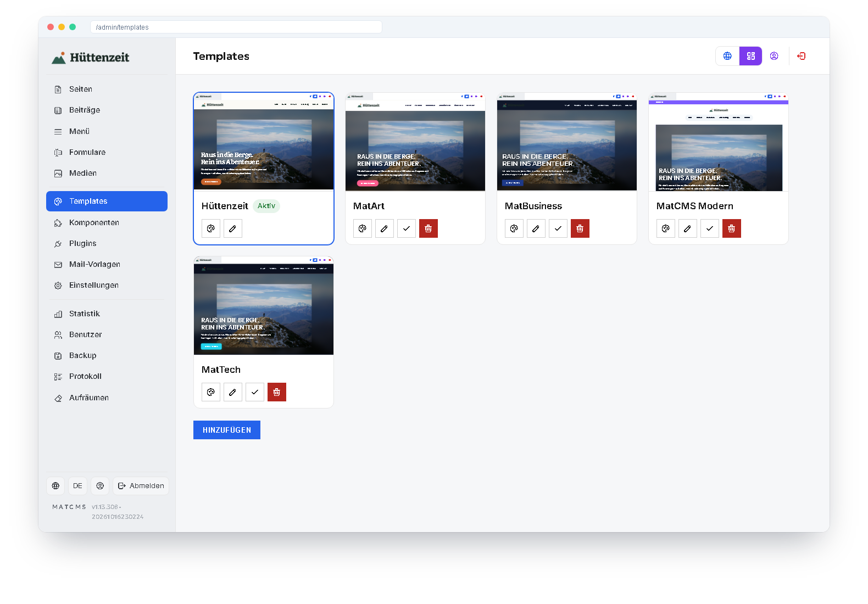Click the red logout icon in header
Image resolution: width=868 pixels, height=604 pixels.
[x=802, y=56]
